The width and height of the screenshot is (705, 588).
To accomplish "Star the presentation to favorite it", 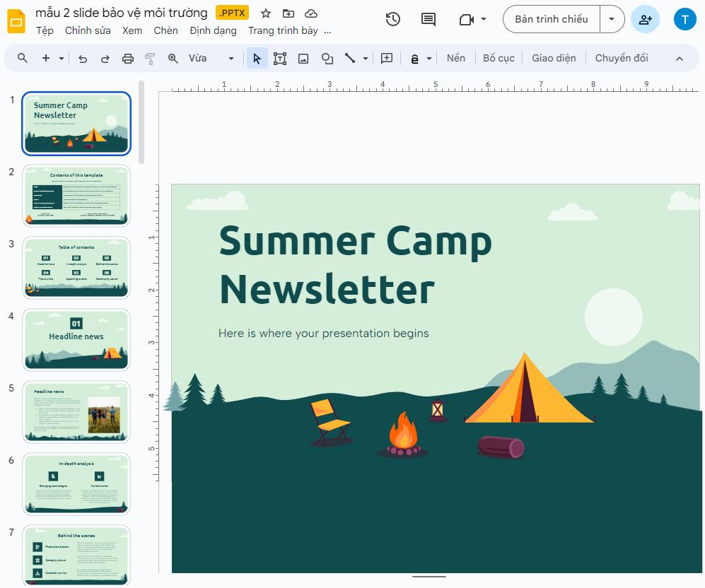I will click(x=265, y=13).
